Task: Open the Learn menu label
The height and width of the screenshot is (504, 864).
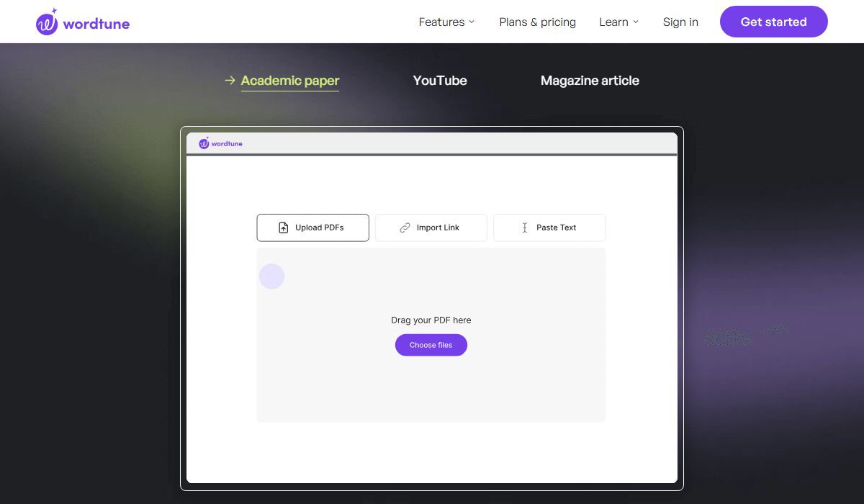Action: coord(613,22)
